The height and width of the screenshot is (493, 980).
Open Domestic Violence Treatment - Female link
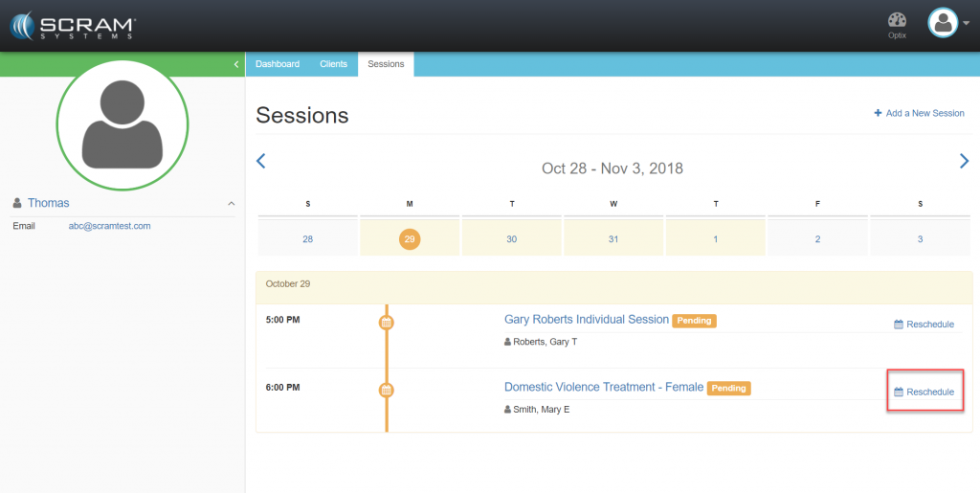point(603,387)
